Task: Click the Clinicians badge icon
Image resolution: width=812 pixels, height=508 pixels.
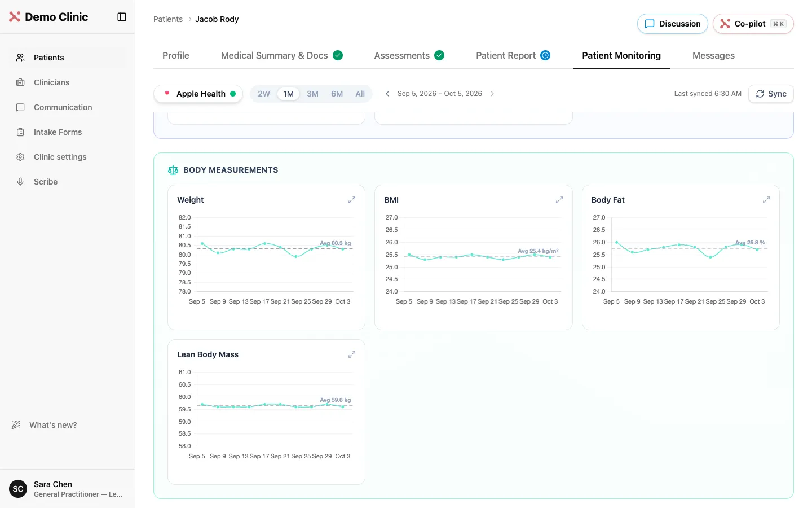Action: click(x=20, y=82)
